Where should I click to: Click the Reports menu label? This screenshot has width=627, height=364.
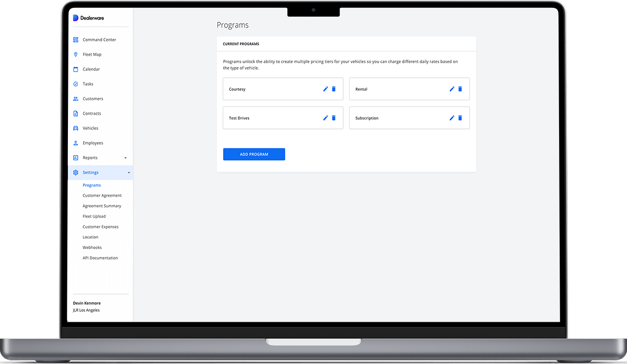[90, 158]
